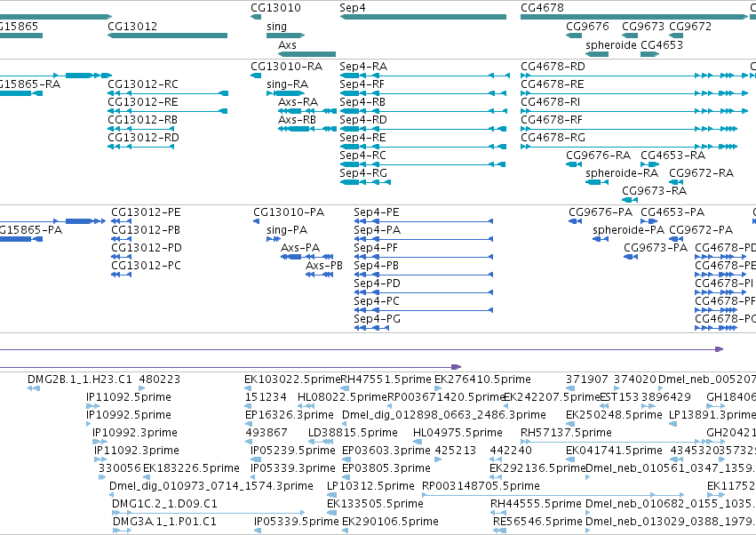This screenshot has height=535, width=756.
Task: Click transcript CG9676-RA
Action: pos(574,164)
